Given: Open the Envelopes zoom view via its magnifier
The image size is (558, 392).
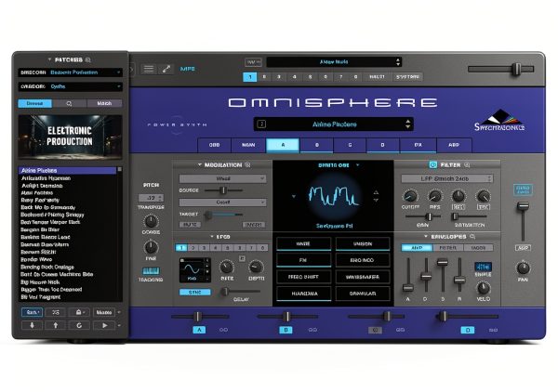Looking at the screenshot, I should pos(472,236).
